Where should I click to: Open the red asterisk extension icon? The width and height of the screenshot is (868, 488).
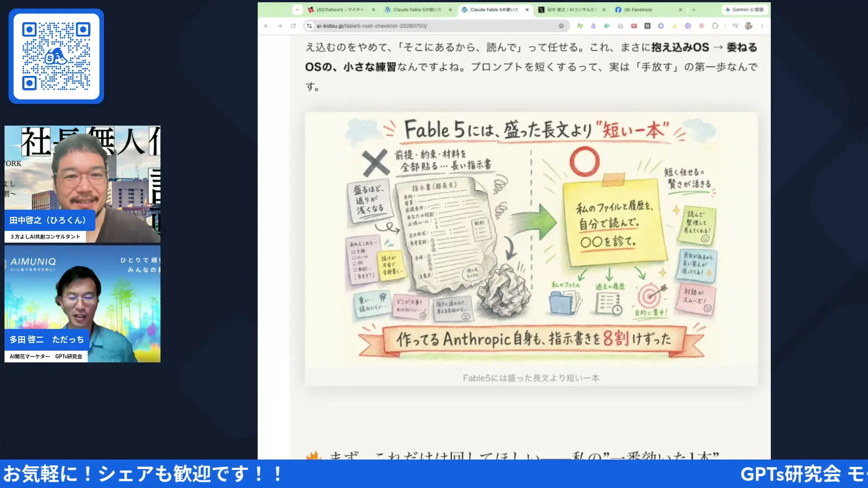(x=702, y=26)
